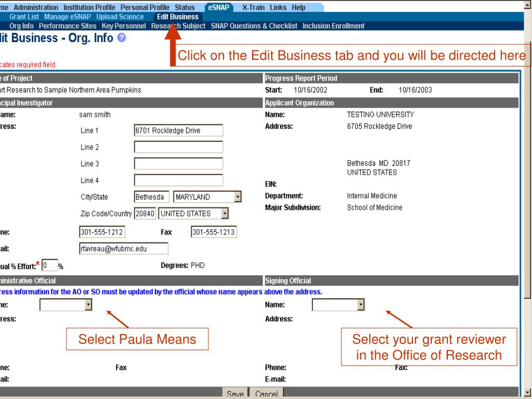Click the address Line 3 field
Image resolution: width=532 pixels, height=399 pixels.
pyautogui.click(x=179, y=164)
